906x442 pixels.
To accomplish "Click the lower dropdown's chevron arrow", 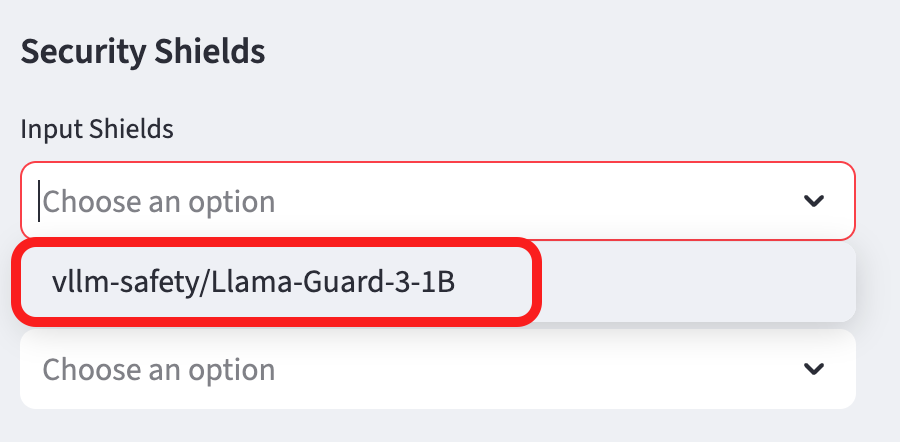I will [814, 369].
